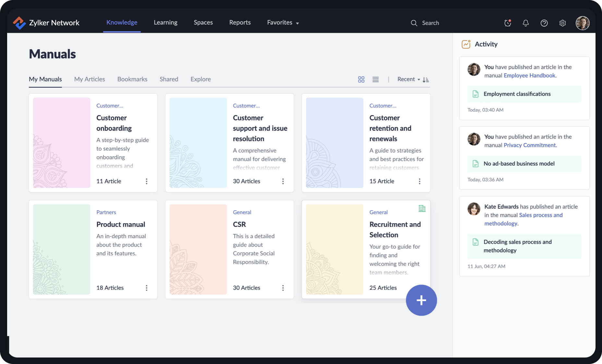The image size is (602, 364).
Task: Click the Customer onboarding title
Action: click(x=114, y=123)
